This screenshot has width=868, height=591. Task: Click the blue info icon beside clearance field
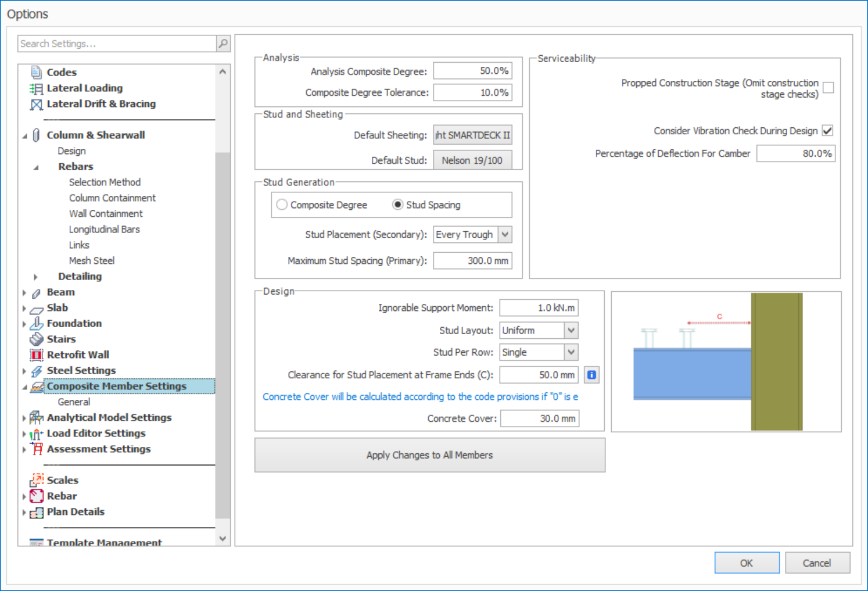(591, 375)
